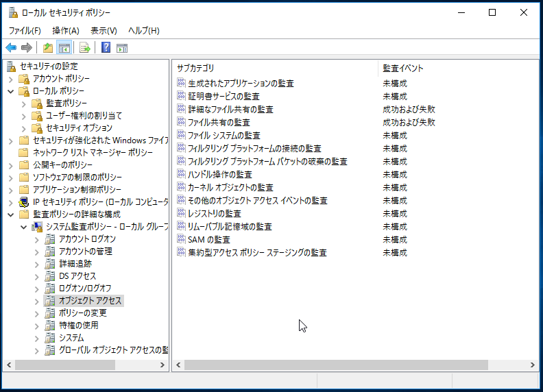Click the Up one level folder icon
543x392 pixels.
[48, 47]
